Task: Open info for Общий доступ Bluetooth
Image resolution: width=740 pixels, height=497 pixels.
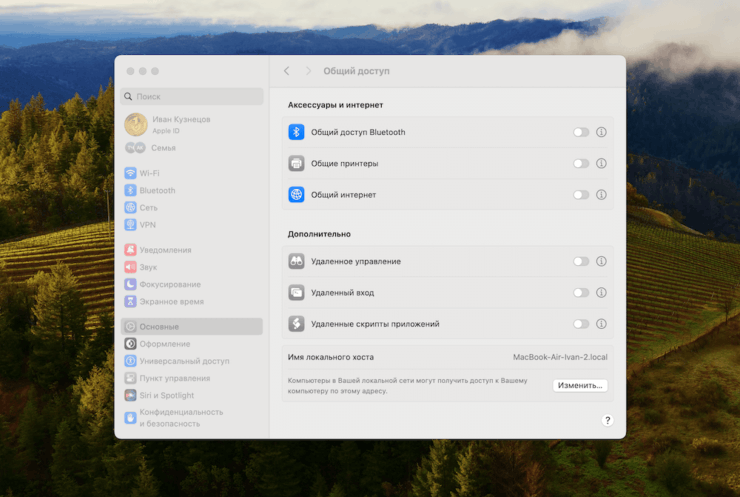Action: pos(602,132)
